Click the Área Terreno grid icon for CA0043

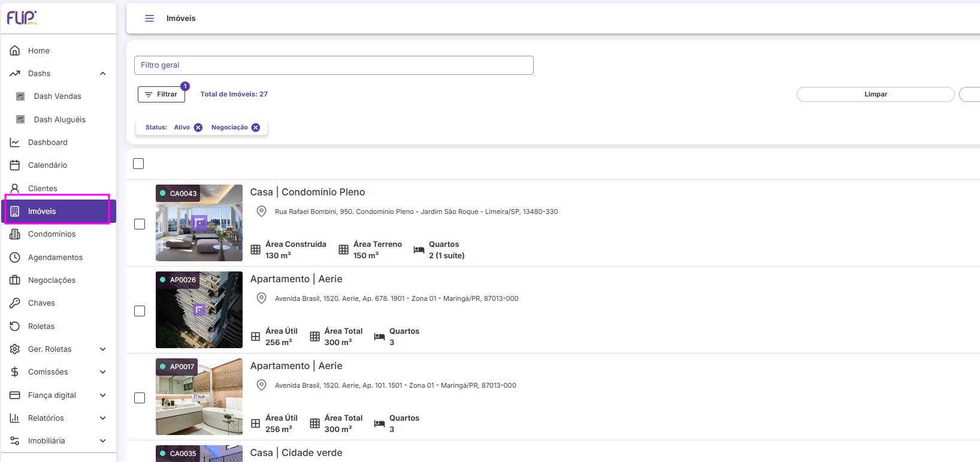click(x=343, y=250)
